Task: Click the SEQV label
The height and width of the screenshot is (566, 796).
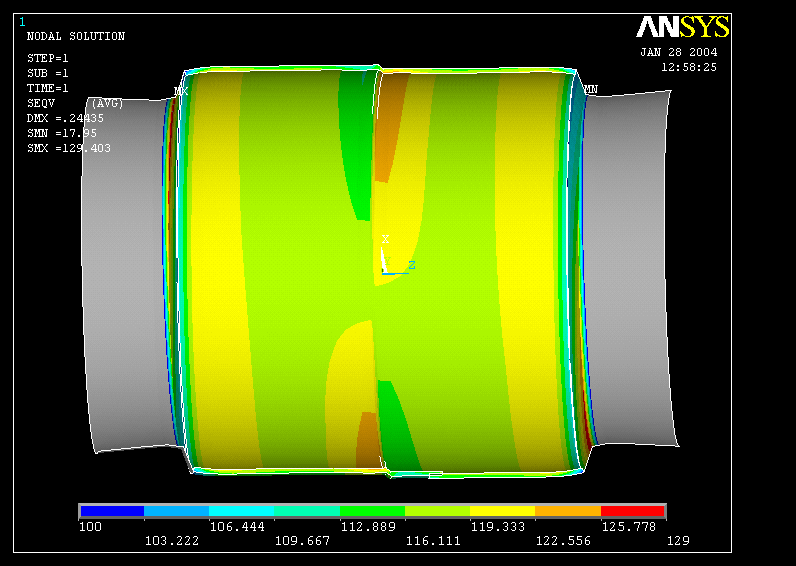Action: [x=41, y=103]
